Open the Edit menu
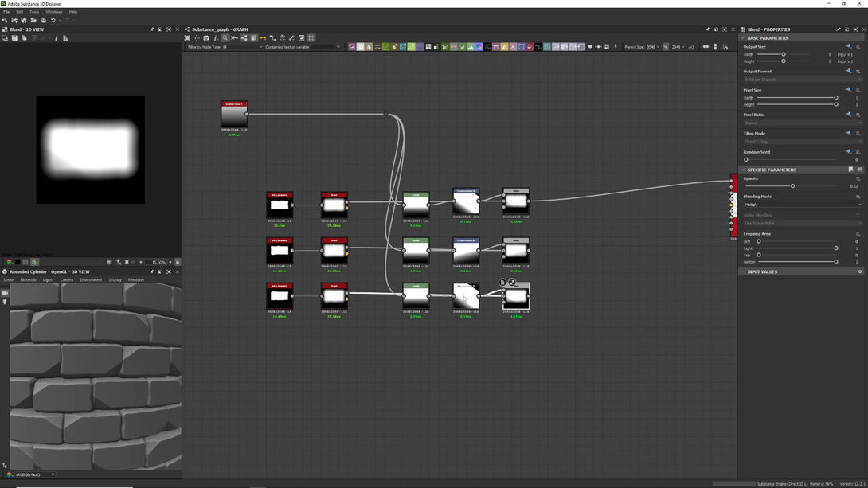 [19, 12]
